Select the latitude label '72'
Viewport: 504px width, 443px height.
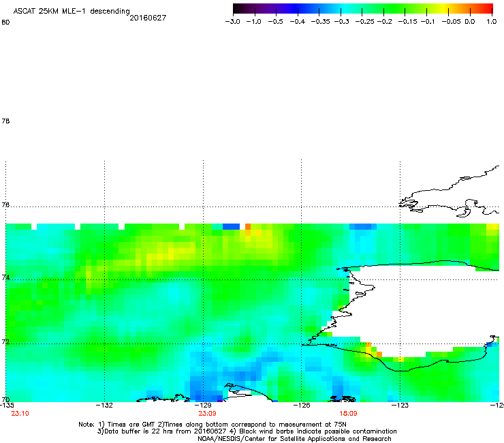coord(5,341)
